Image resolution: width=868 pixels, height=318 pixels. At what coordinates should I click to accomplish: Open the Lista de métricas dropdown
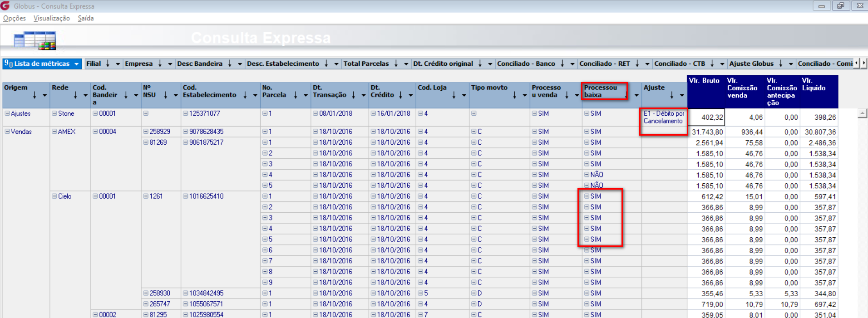coord(77,64)
